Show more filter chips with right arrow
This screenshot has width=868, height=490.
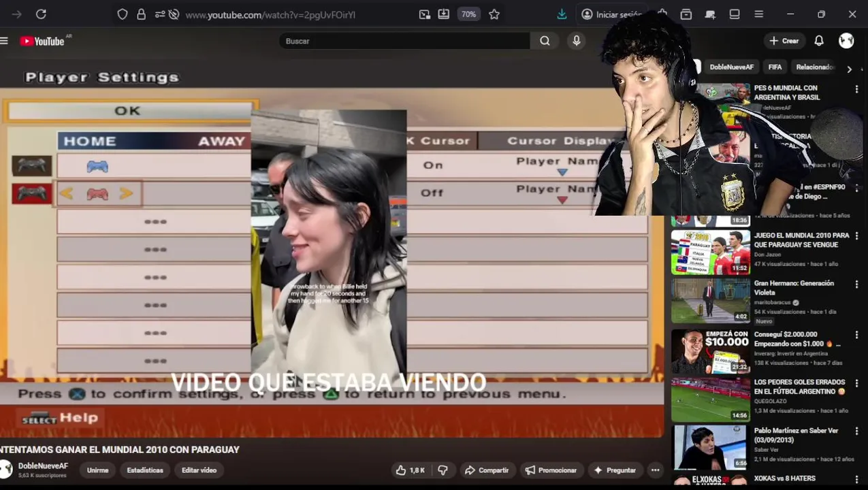pos(849,69)
